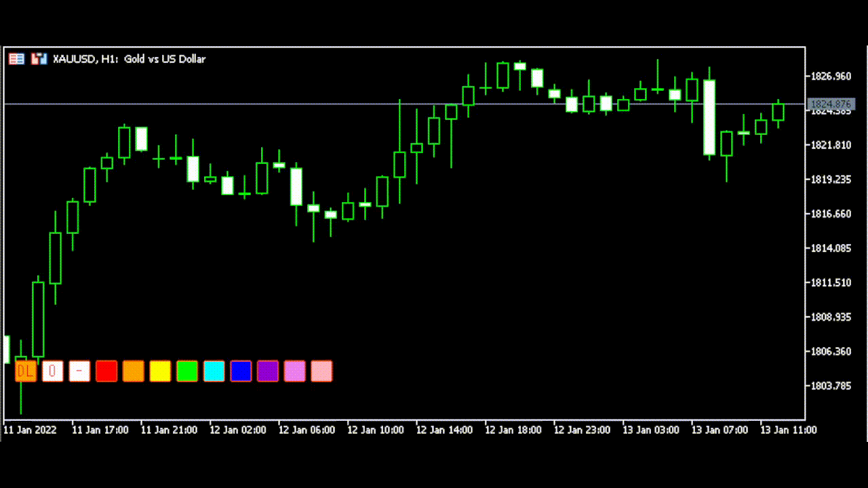
Task: Click the '11 Jan 17:00' time label
Action: 100,430
